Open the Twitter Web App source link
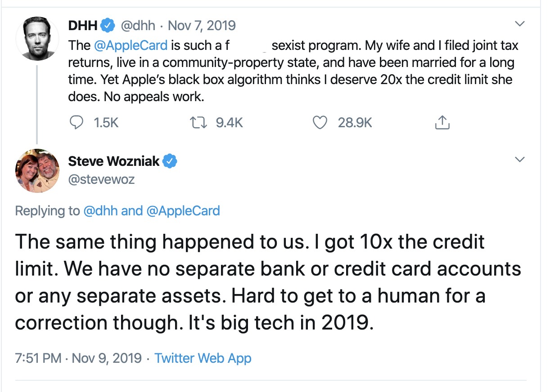 click(x=203, y=358)
